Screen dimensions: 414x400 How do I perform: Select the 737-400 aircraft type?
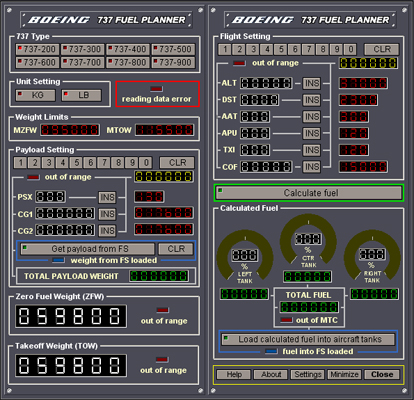tap(128, 49)
